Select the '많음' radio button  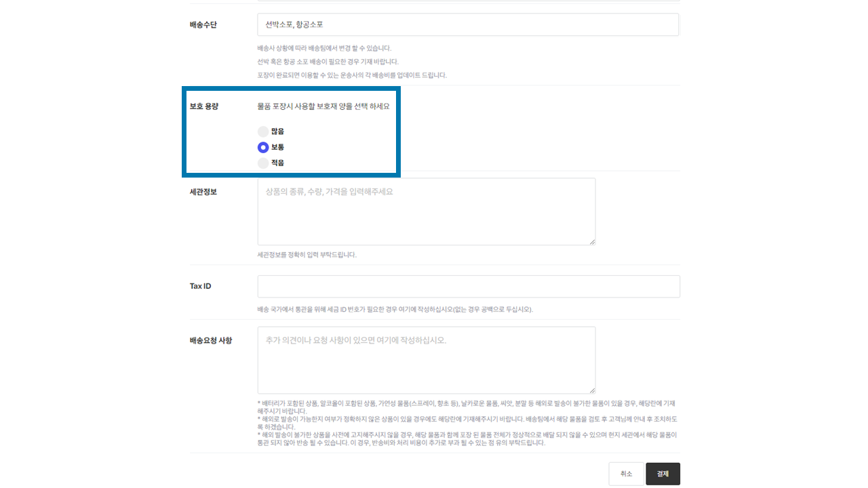(263, 131)
